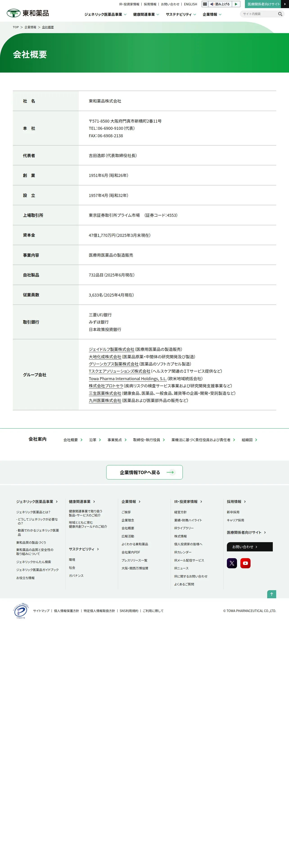This screenshot has height=868, width=289.
Task: Go to 企業情報 in the breadcrumb
Action: (30, 27)
